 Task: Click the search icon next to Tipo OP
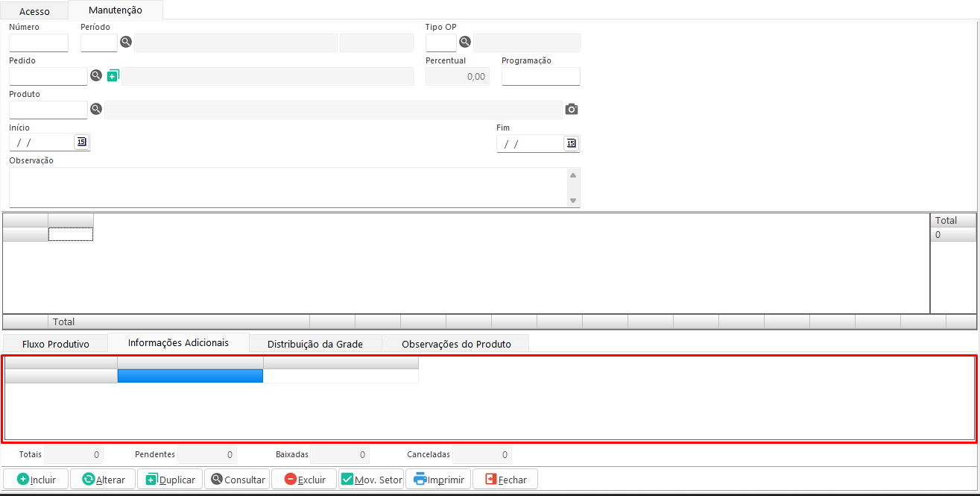tap(465, 43)
